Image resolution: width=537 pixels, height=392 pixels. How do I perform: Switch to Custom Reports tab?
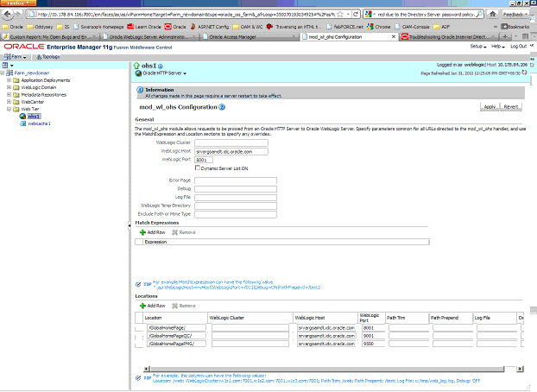(x=50, y=36)
